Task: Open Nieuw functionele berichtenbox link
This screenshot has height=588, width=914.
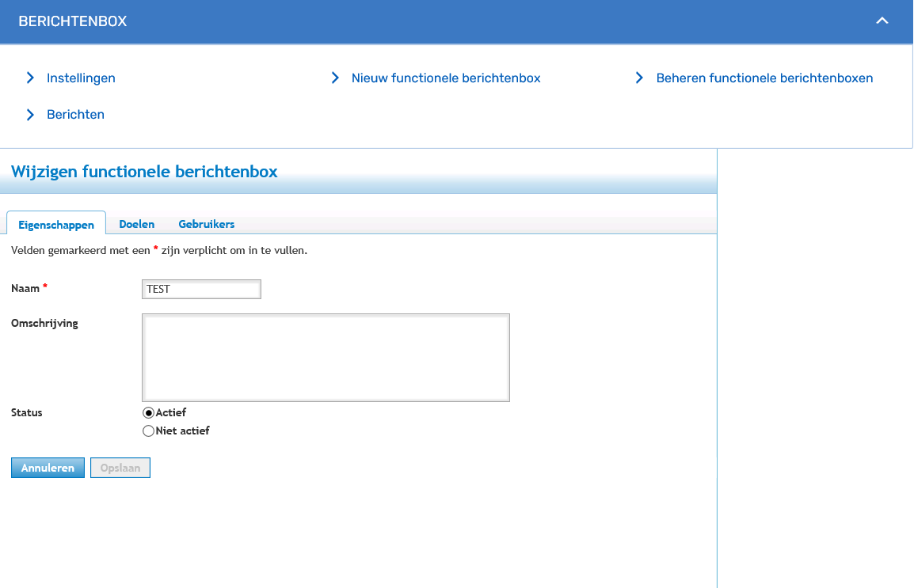Action: [x=446, y=78]
